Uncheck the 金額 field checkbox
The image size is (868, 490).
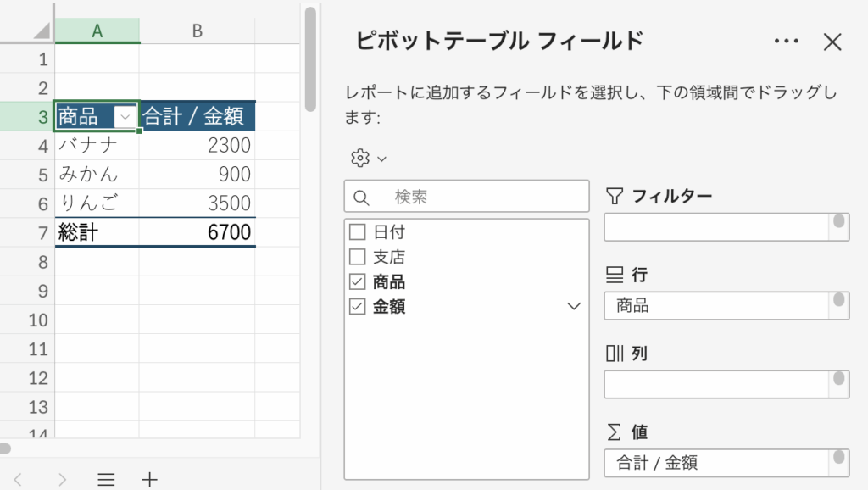[x=357, y=307]
